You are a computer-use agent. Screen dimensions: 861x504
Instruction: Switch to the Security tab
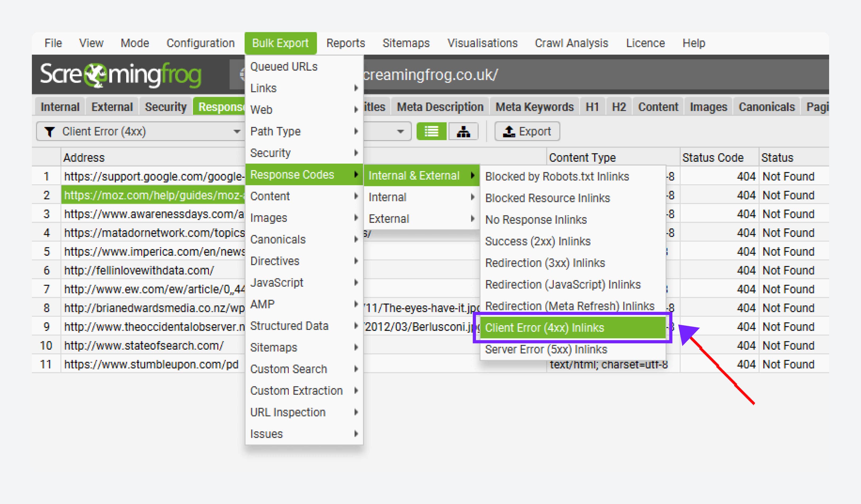click(166, 107)
